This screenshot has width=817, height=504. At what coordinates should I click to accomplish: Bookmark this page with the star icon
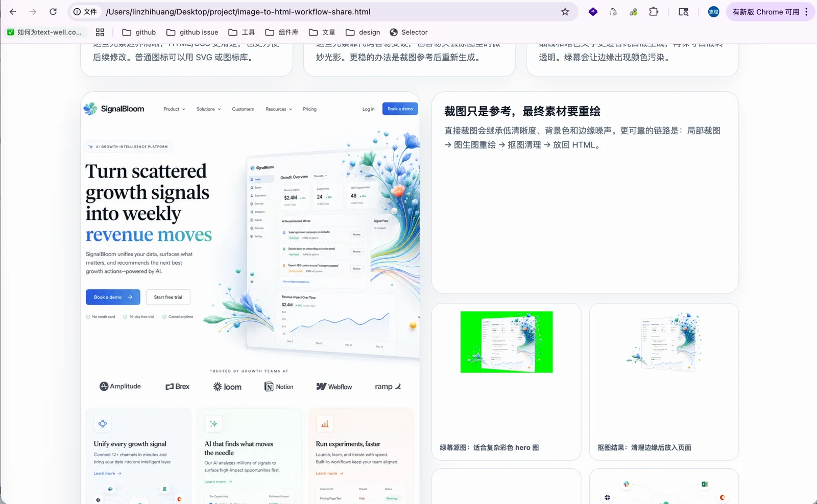565,12
